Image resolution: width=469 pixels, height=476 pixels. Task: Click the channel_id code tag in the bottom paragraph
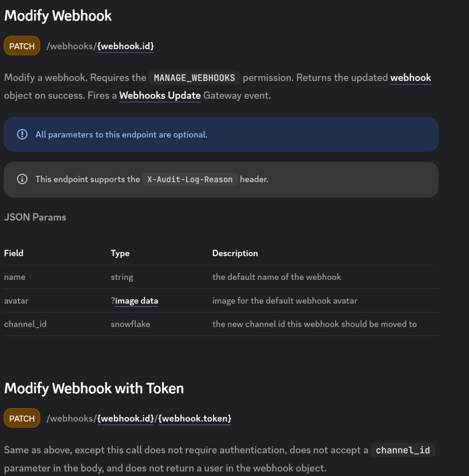pos(403,450)
